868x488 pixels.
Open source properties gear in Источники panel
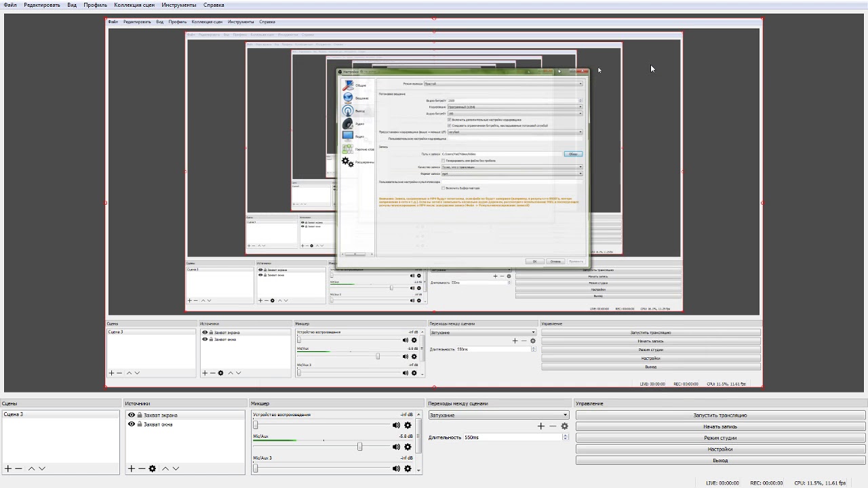click(x=153, y=468)
